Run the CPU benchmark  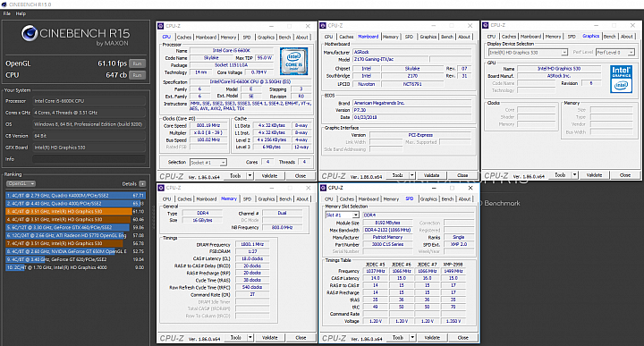(137, 75)
